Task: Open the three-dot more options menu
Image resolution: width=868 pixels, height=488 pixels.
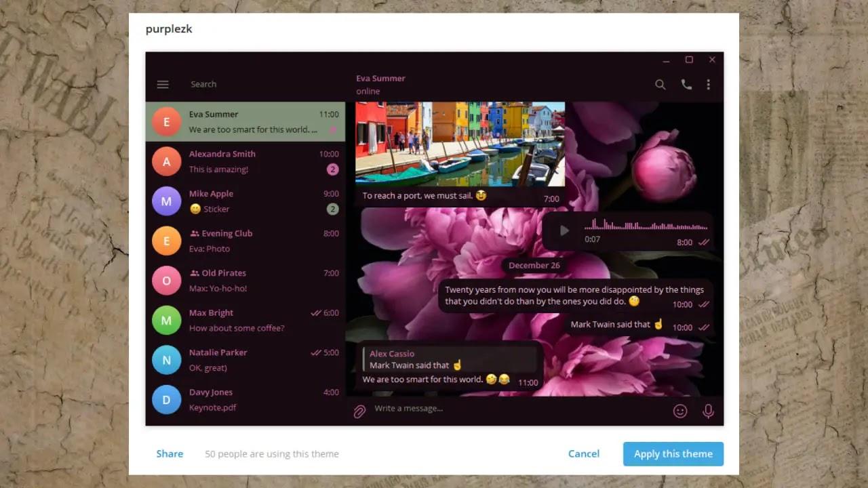Action: (708, 84)
